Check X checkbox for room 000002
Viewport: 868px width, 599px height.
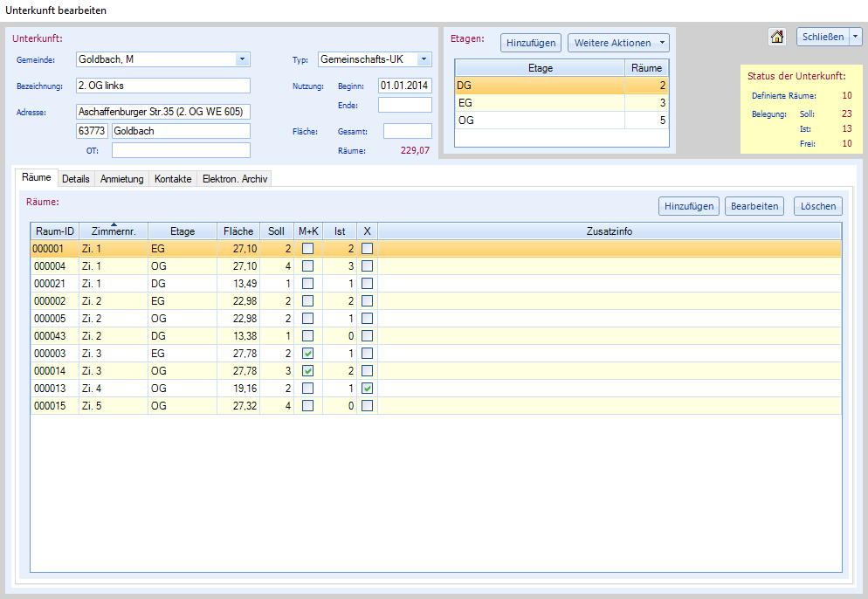click(x=367, y=301)
